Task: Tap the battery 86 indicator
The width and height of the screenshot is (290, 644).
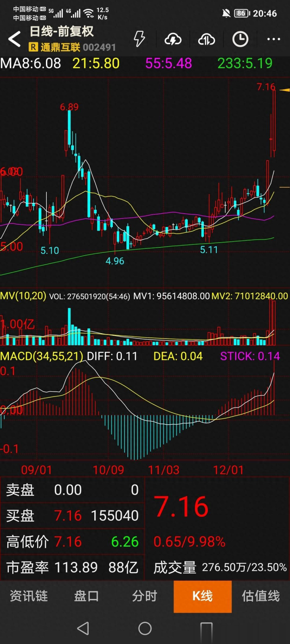Action: pyautogui.click(x=242, y=13)
